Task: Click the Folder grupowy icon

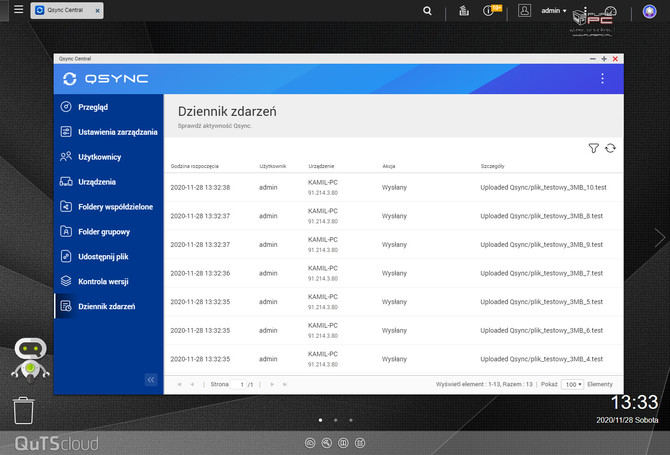Action: tap(66, 231)
